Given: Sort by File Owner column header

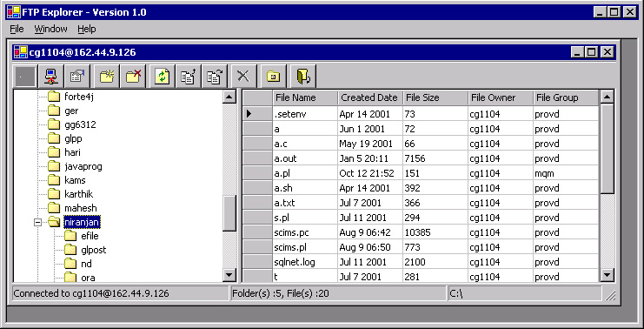Looking at the screenshot, I should 501,97.
